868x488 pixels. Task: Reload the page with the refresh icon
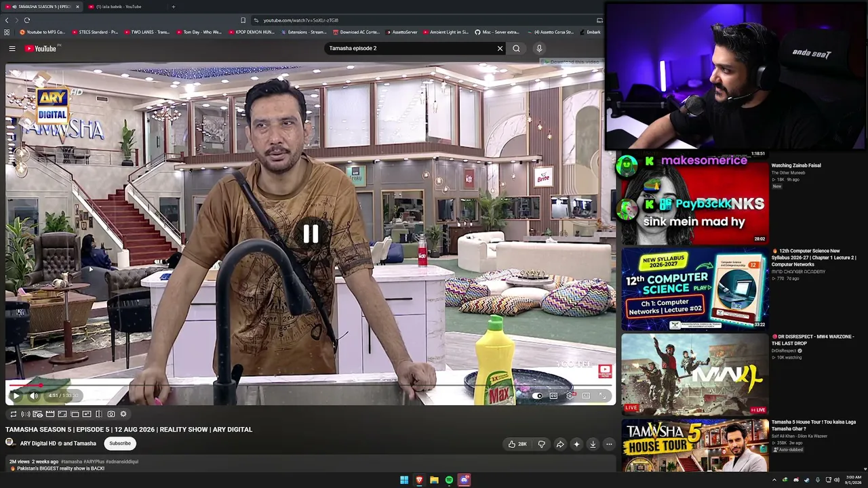tap(26, 20)
